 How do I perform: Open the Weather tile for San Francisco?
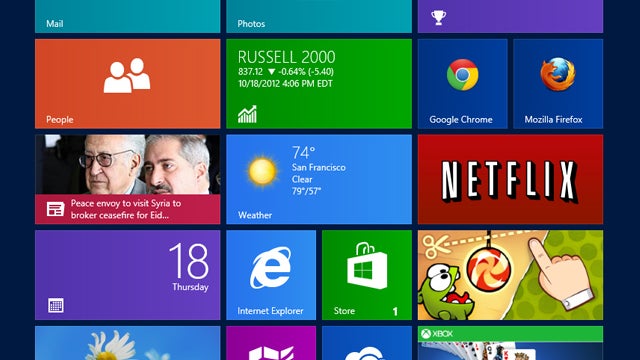(x=319, y=179)
